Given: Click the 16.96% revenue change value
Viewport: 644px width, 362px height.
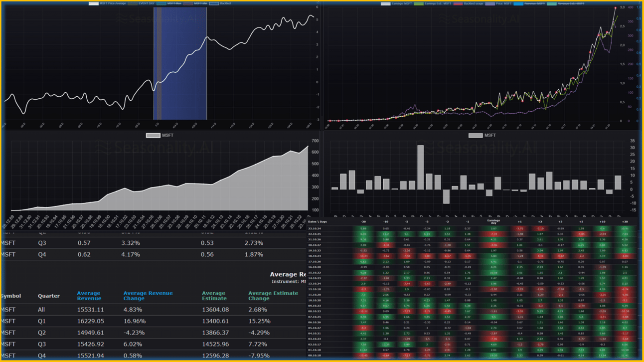Looking at the screenshot, I should (134, 321).
